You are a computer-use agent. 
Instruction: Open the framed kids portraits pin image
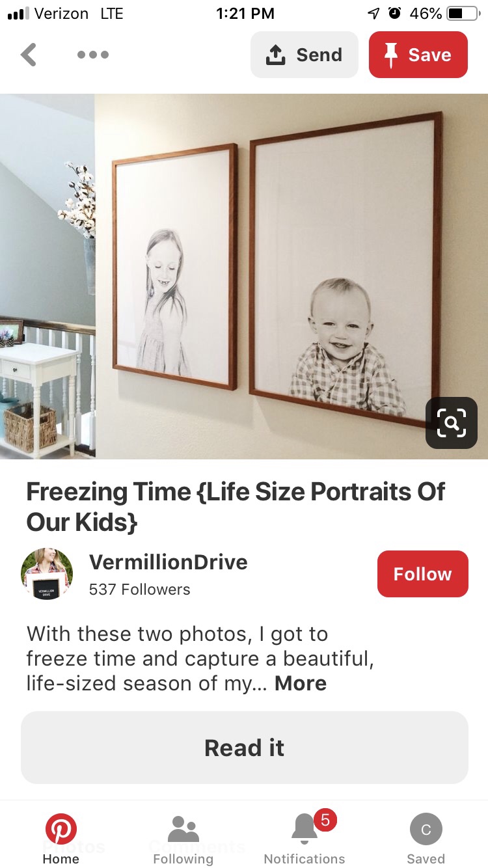tap(244, 277)
